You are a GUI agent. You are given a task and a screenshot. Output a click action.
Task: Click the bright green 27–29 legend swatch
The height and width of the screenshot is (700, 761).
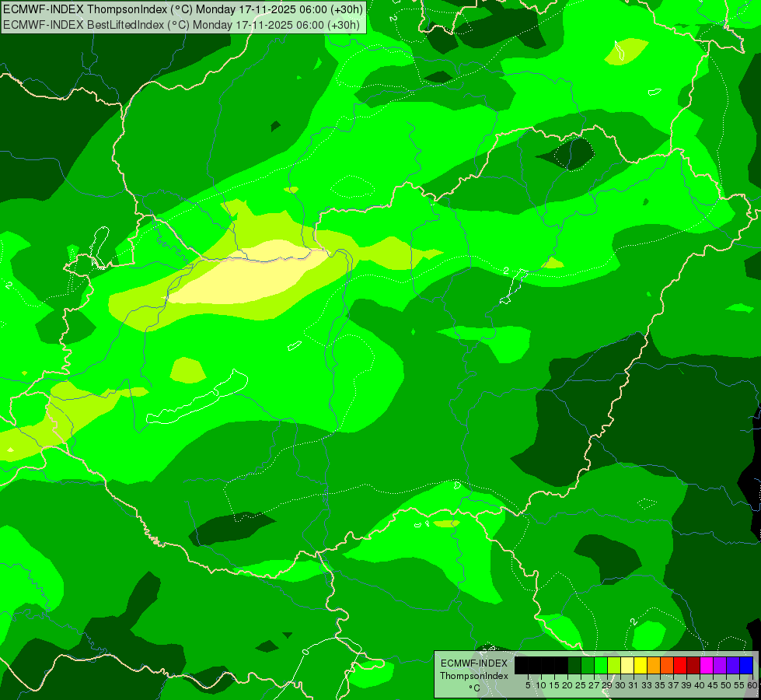(x=600, y=665)
